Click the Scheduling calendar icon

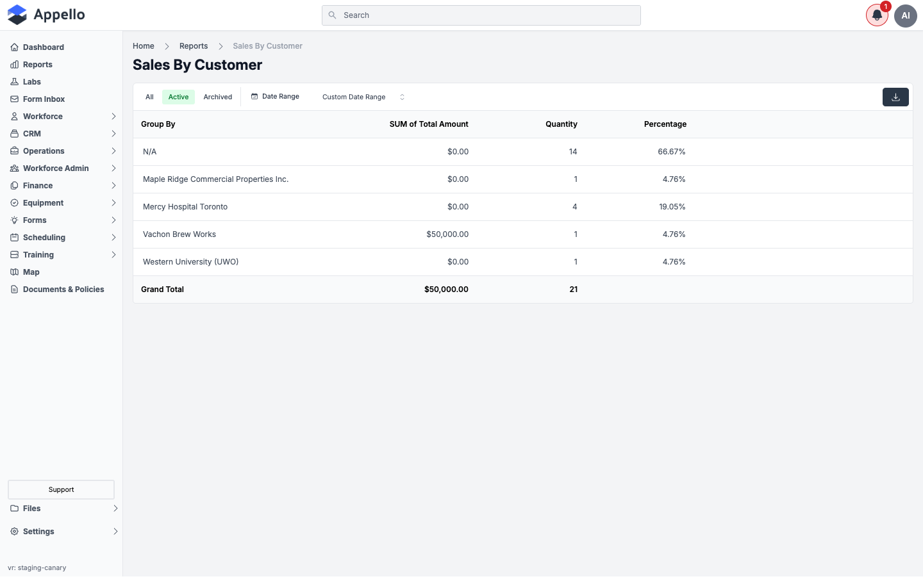click(x=14, y=238)
